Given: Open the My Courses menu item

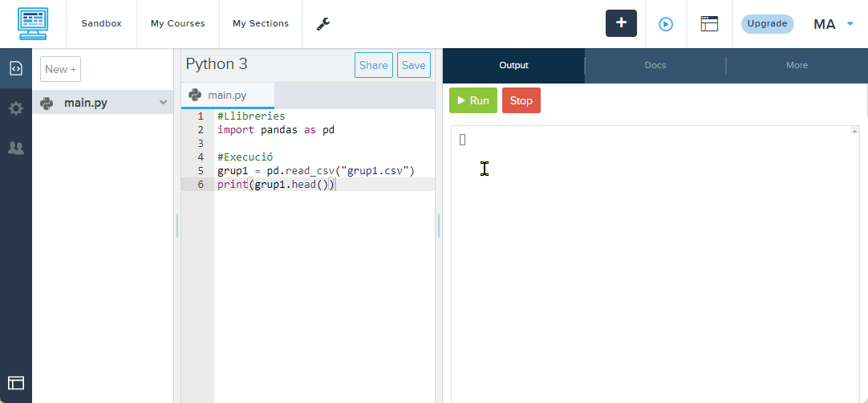Looking at the screenshot, I should 178,24.
